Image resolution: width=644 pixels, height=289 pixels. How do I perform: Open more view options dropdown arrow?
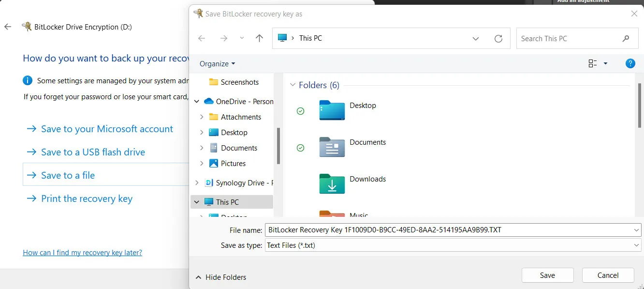click(605, 63)
